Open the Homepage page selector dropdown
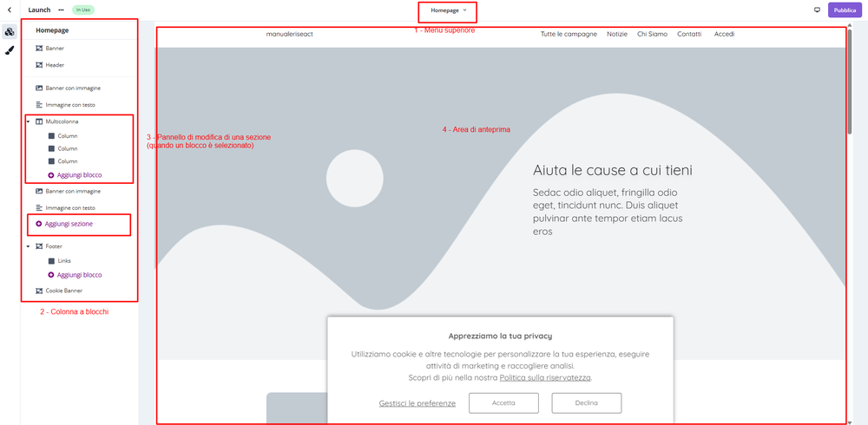This screenshot has height=425, width=868. click(x=448, y=10)
